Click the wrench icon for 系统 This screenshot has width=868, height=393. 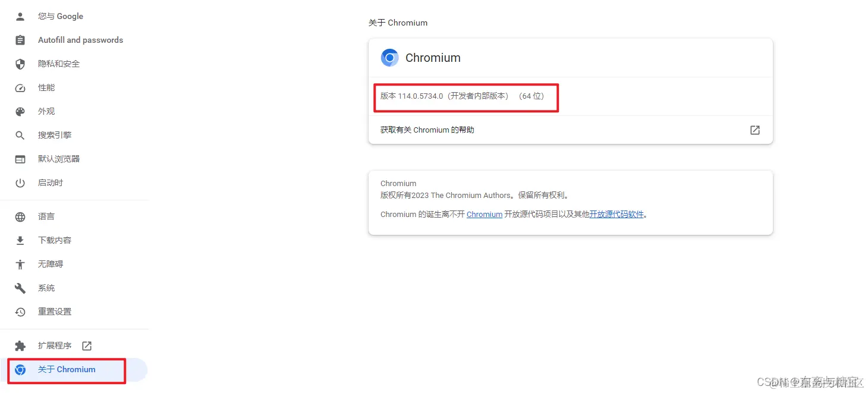(20, 288)
